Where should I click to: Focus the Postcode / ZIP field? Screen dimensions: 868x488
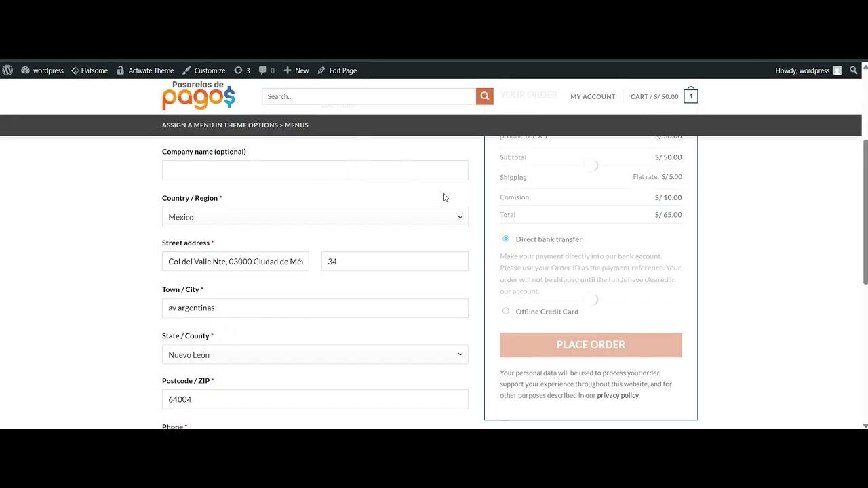point(315,399)
